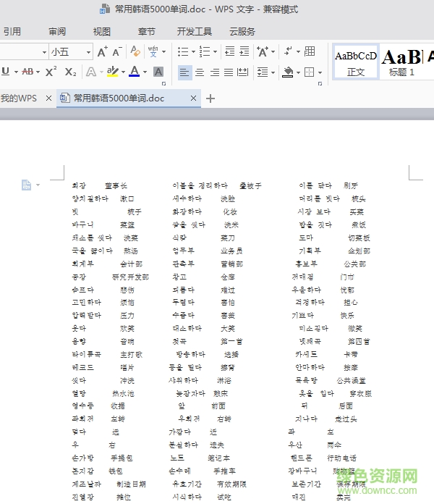This screenshot has width=434, height=504.
Task: Apply the 正文 style
Action: tap(356, 62)
